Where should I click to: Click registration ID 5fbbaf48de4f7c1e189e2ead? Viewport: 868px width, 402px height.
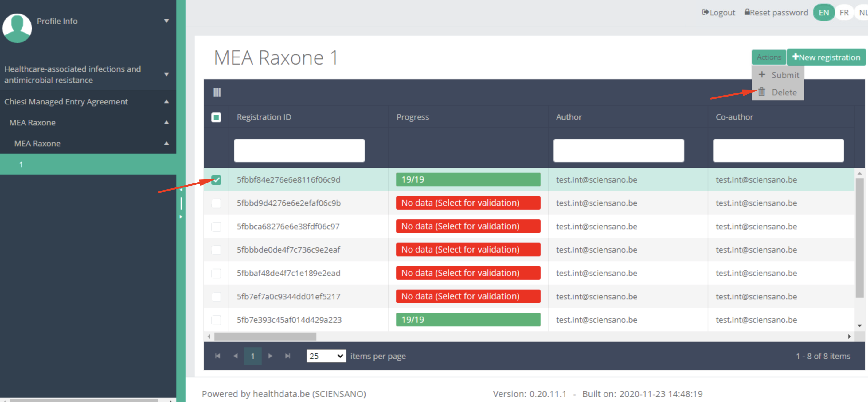pyautogui.click(x=288, y=273)
